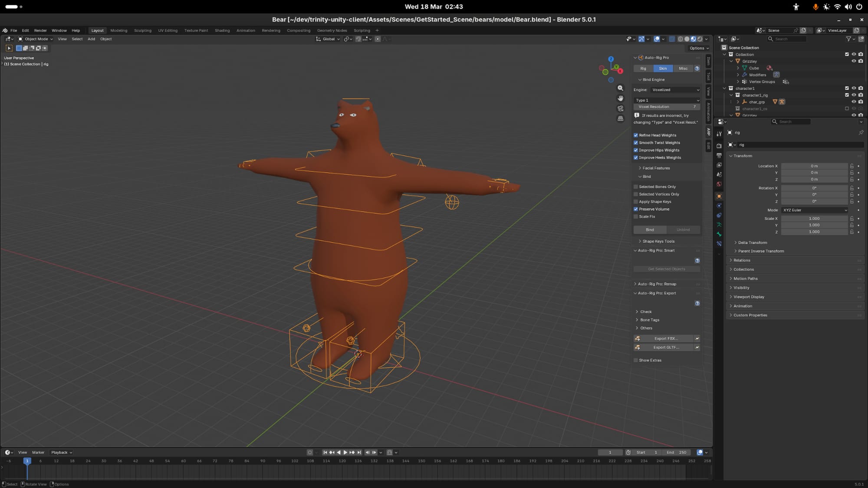Image resolution: width=868 pixels, height=488 pixels.
Task: Open the Global transform orientation dropdown
Action: click(328, 39)
